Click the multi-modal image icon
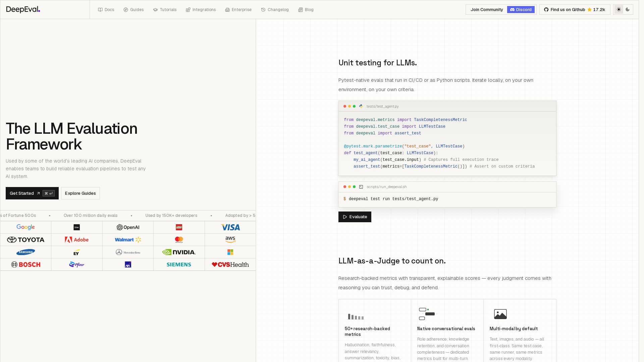644x362 pixels. pos(500,314)
